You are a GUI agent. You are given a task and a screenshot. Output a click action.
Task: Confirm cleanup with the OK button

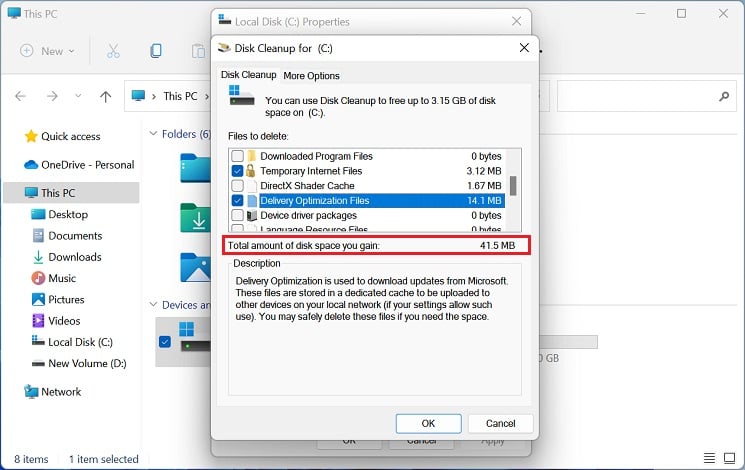point(428,423)
